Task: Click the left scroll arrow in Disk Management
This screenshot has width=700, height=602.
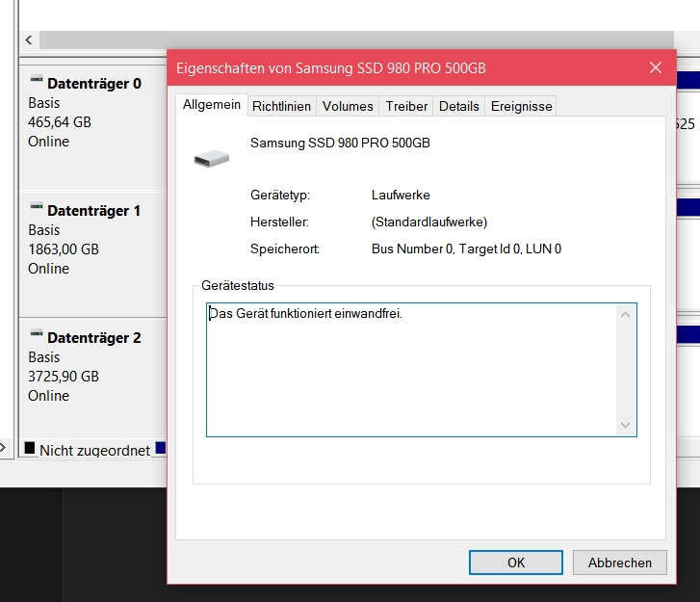Action: click(x=29, y=40)
